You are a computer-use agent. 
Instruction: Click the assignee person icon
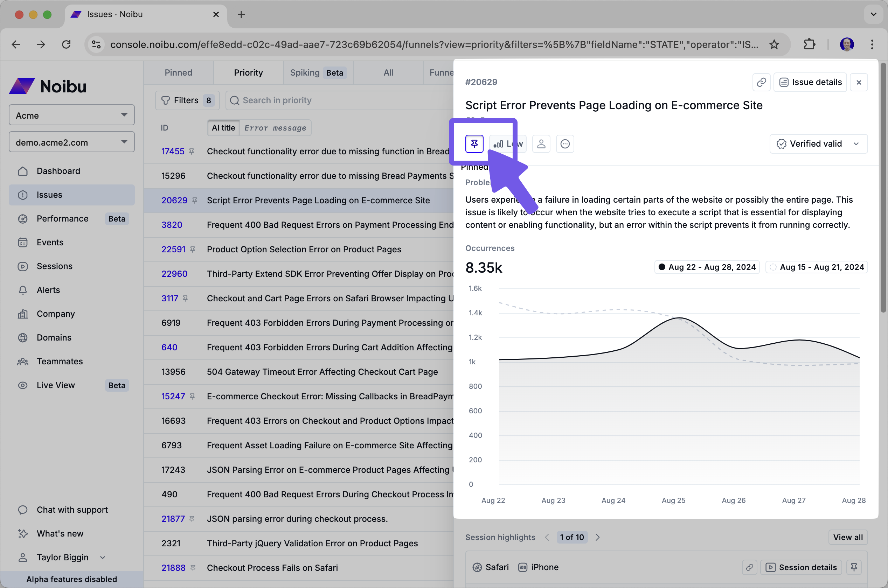(x=541, y=143)
